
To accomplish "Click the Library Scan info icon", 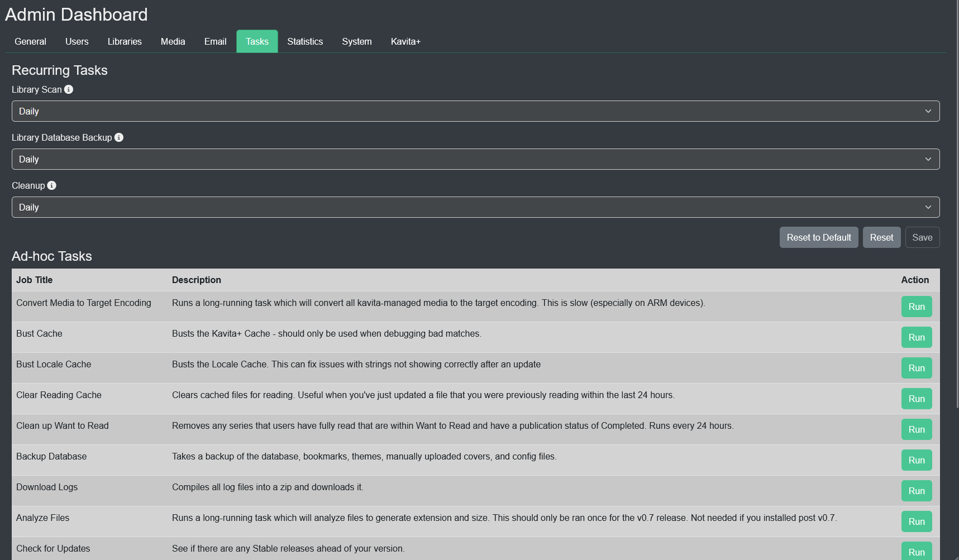I will [69, 89].
